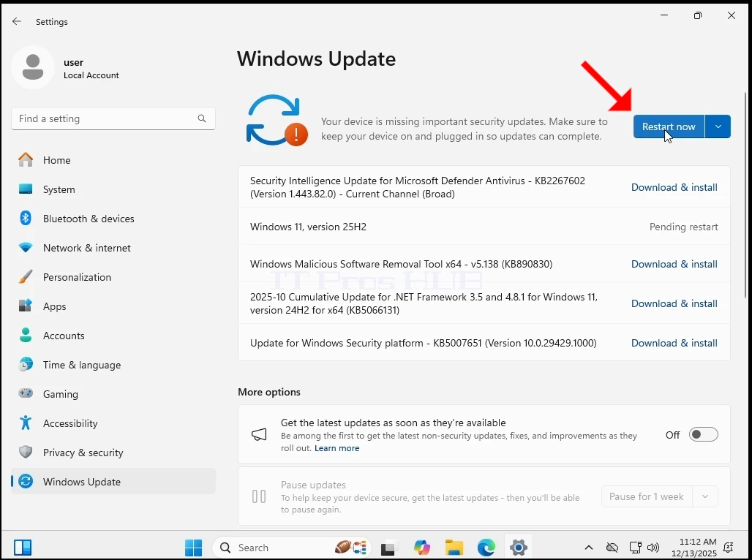Expand the dropdown arrow beside Restart now
This screenshot has width=752, height=560.
pos(718,126)
